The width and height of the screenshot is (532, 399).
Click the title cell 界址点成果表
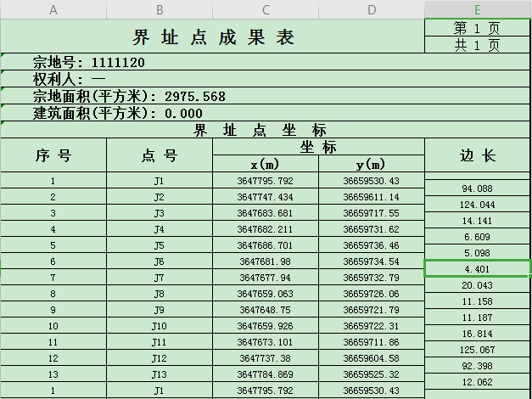point(212,37)
